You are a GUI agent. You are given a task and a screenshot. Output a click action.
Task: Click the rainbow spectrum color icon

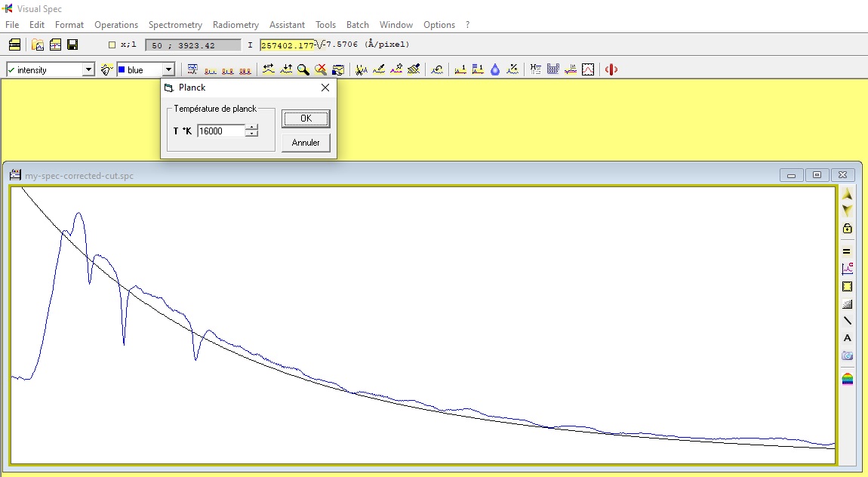847,379
